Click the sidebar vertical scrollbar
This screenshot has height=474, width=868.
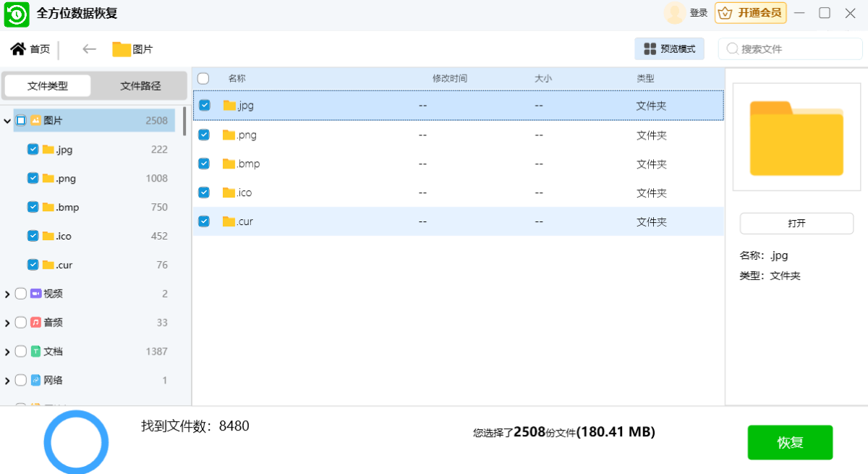(184, 122)
